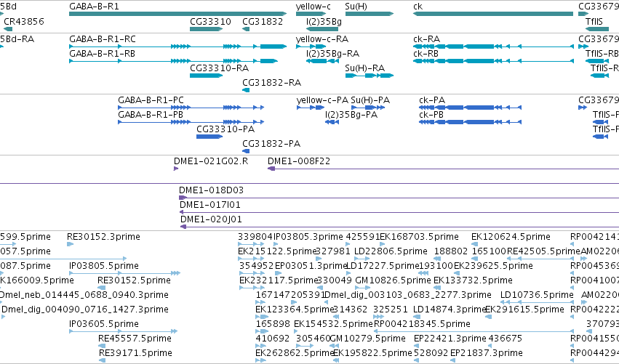Open protein ck-PB
The width and height of the screenshot is (619, 364).
(x=431, y=115)
